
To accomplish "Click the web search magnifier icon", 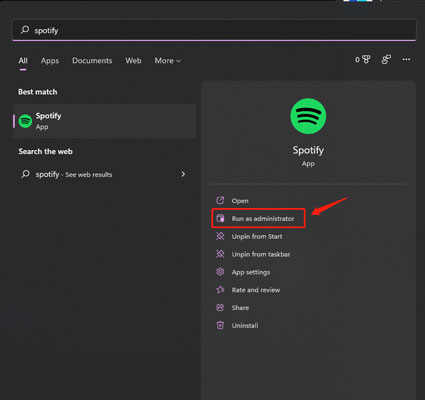I will (x=25, y=174).
